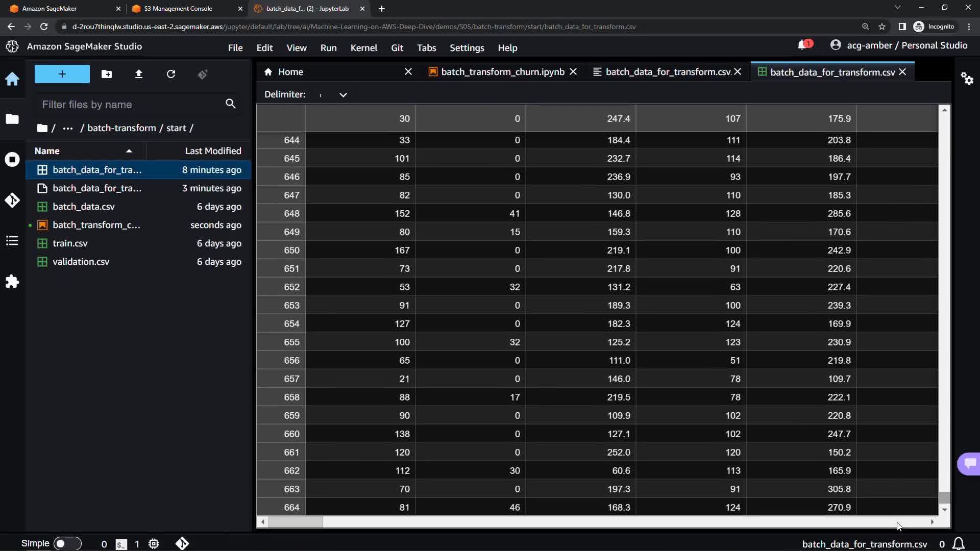
Task: Open the notifications bell in header
Action: (x=803, y=45)
